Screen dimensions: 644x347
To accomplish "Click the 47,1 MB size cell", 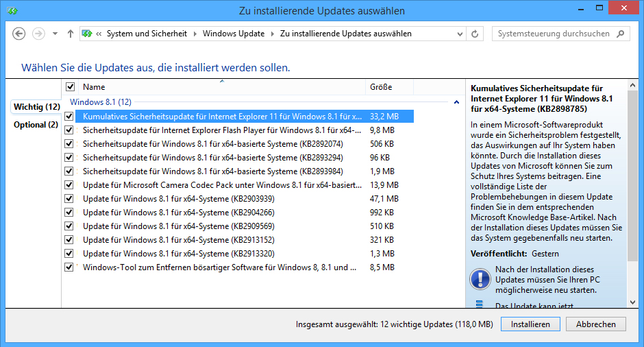I will [384, 199].
